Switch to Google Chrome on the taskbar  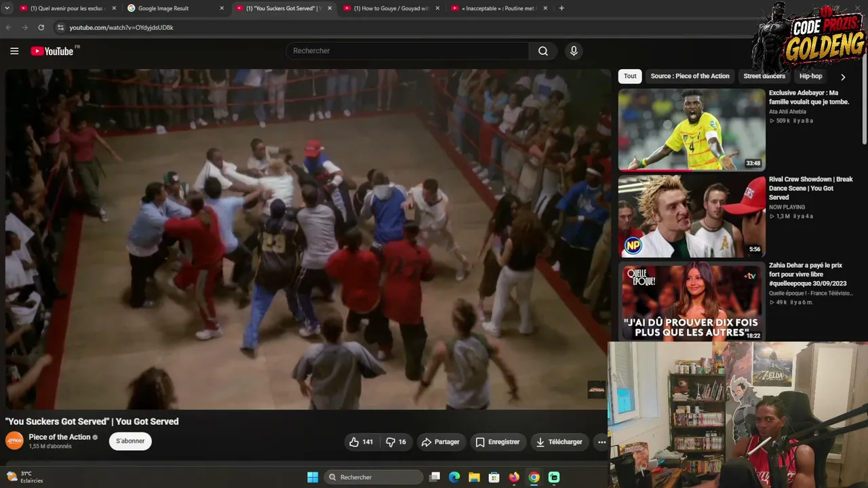click(x=534, y=477)
